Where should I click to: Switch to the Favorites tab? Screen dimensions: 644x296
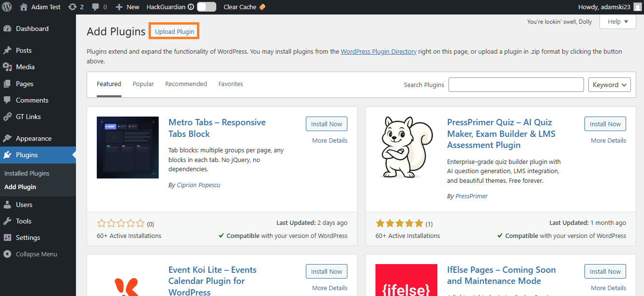point(231,84)
